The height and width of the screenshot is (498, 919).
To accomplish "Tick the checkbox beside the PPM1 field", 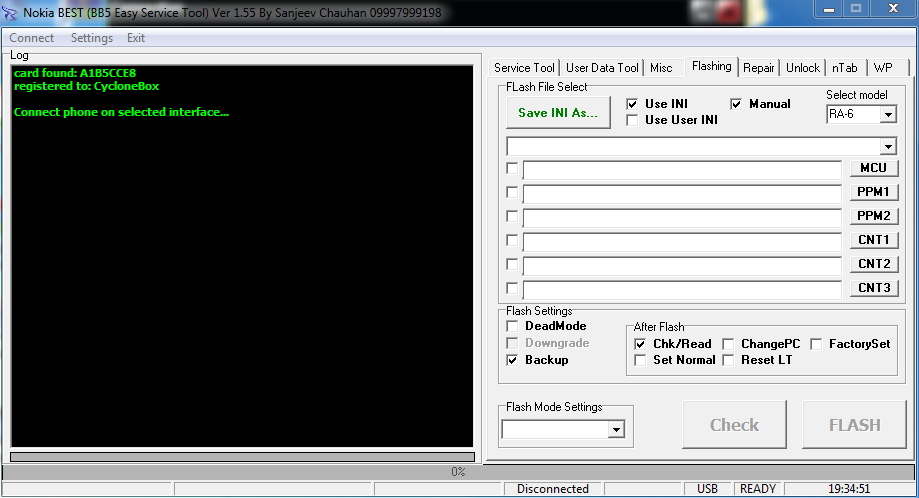I will click(512, 192).
